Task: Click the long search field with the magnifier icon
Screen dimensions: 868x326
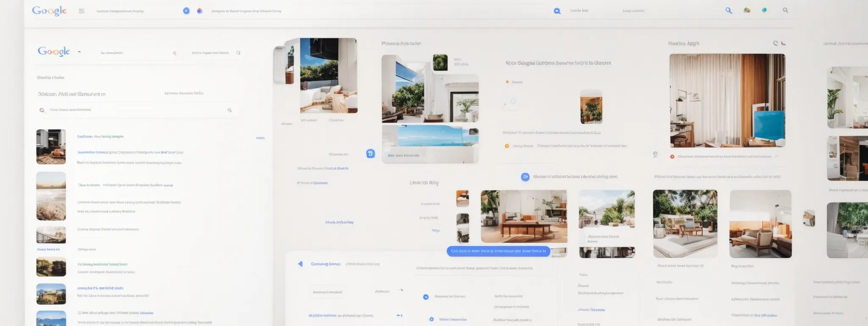Action: coord(136,110)
